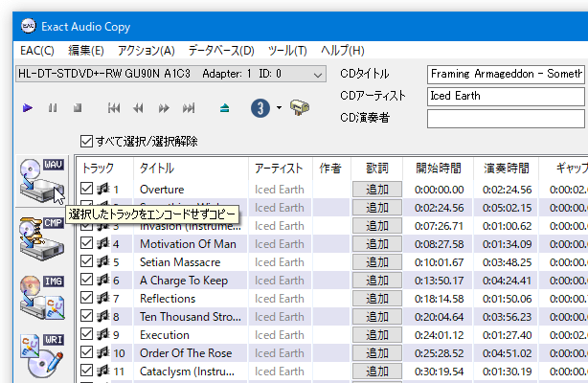This screenshot has width=588, height=383.
Task: Click the rewind button
Action: (x=138, y=108)
